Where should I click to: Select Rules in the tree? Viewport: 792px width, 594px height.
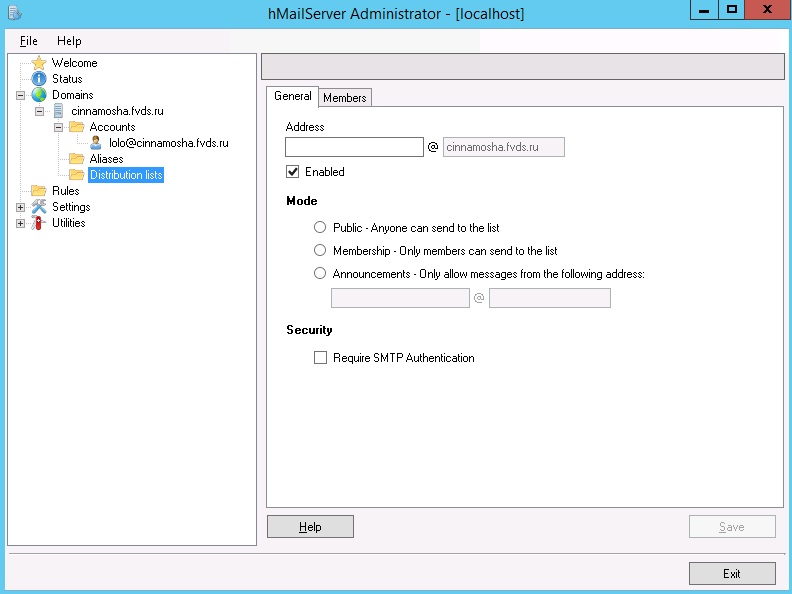(66, 190)
